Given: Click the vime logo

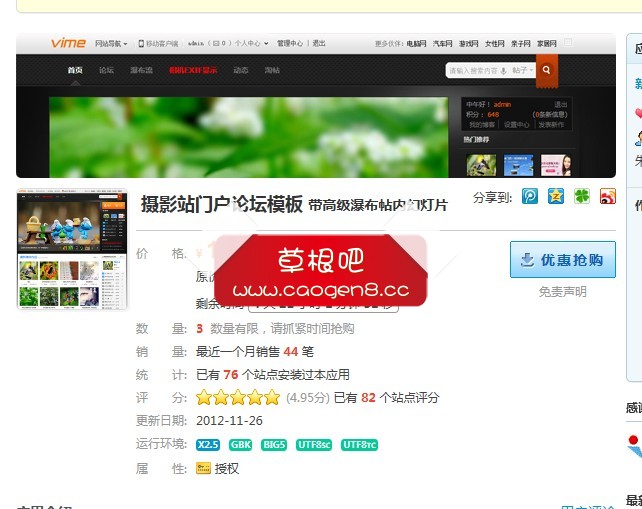Looking at the screenshot, I should pyautogui.click(x=68, y=43).
